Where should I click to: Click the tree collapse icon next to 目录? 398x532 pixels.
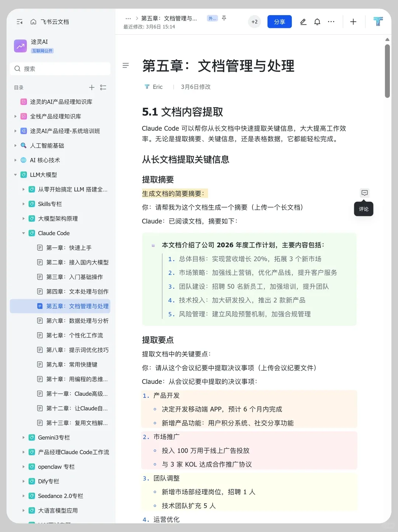103,87
